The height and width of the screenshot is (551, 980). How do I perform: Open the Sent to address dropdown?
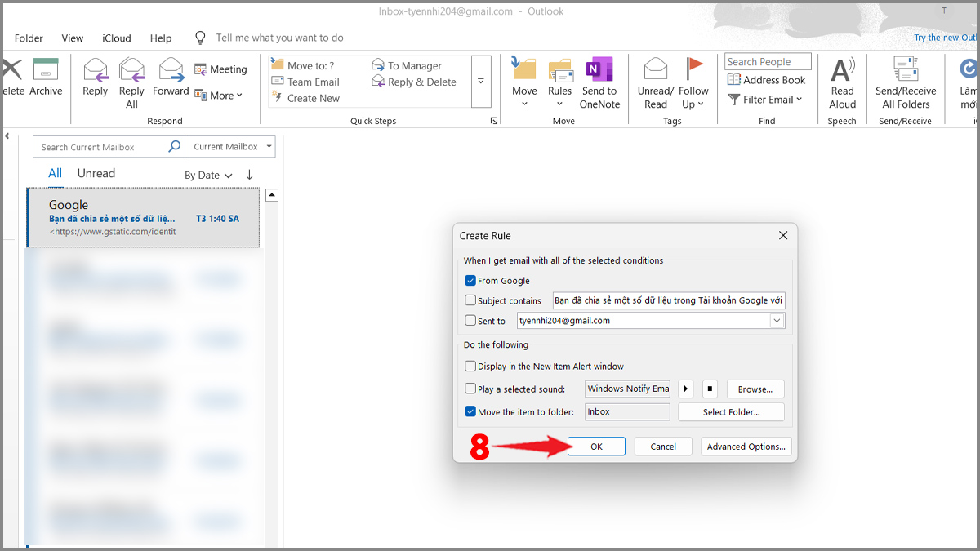pos(777,321)
